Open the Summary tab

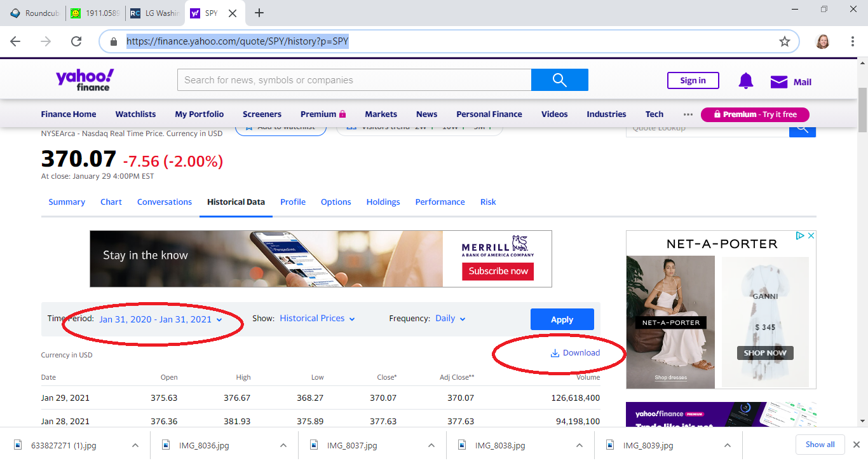[x=67, y=202]
